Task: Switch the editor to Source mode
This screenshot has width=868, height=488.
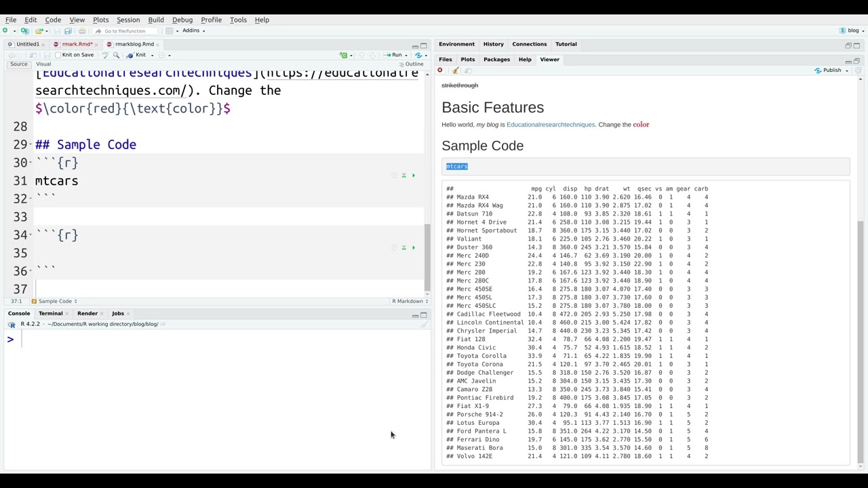Action: [18, 64]
